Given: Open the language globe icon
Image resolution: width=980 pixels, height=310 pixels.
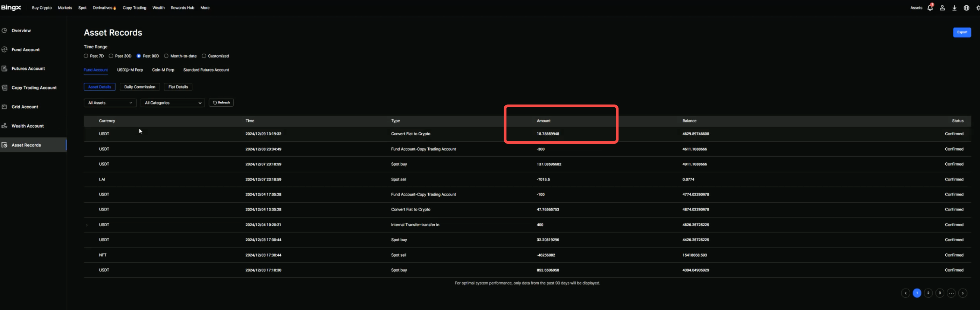Looking at the screenshot, I should pos(966,8).
